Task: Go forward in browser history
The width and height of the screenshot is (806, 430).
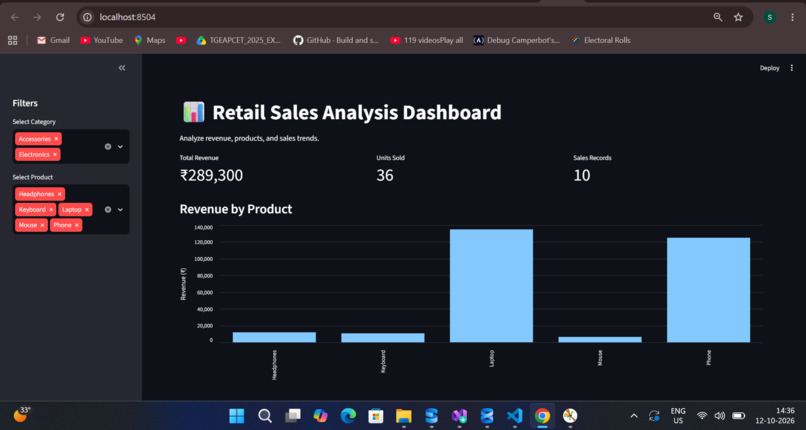Action: tap(37, 17)
